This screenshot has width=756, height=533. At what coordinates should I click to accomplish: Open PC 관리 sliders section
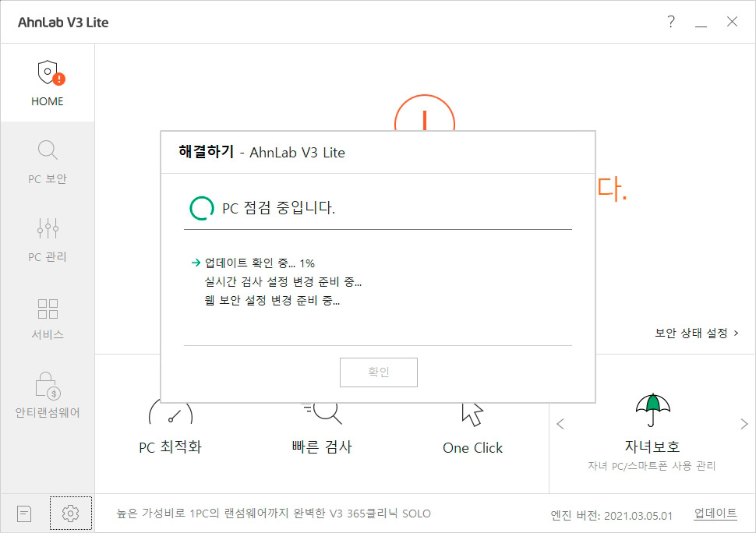pyautogui.click(x=48, y=239)
